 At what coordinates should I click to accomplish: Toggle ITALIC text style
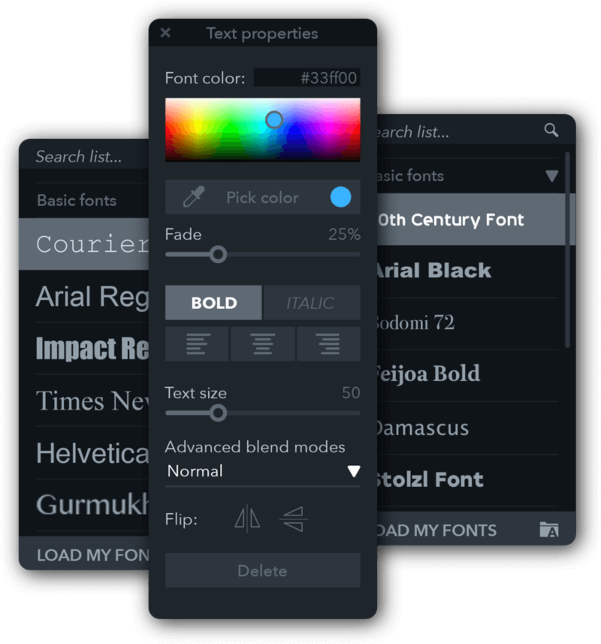312,303
